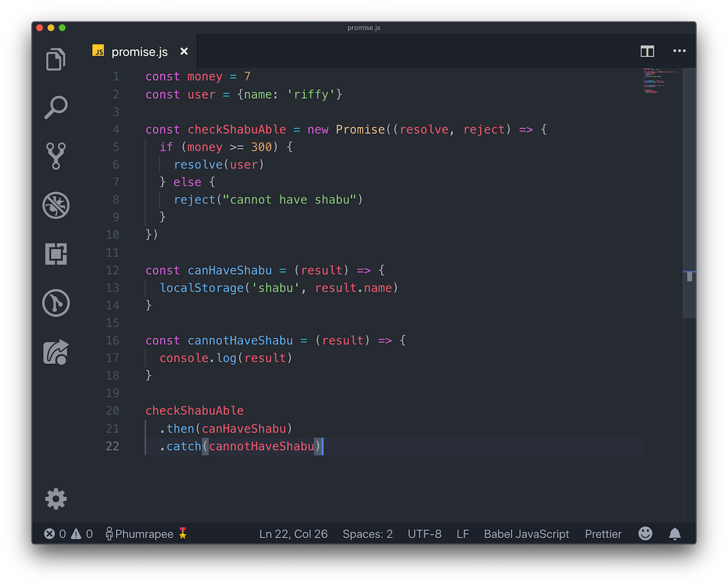The width and height of the screenshot is (728, 586).
Task: Click the yellow minimize window button
Action: tap(51, 27)
